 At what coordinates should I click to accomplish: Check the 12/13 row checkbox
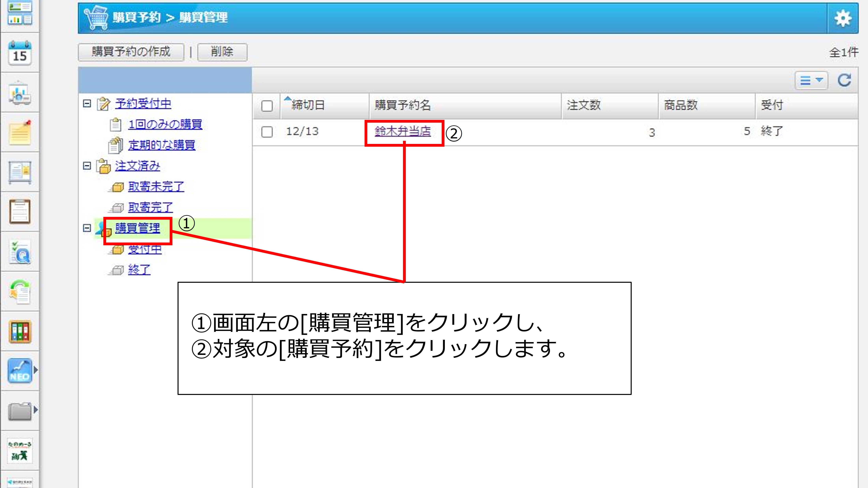coord(267,132)
